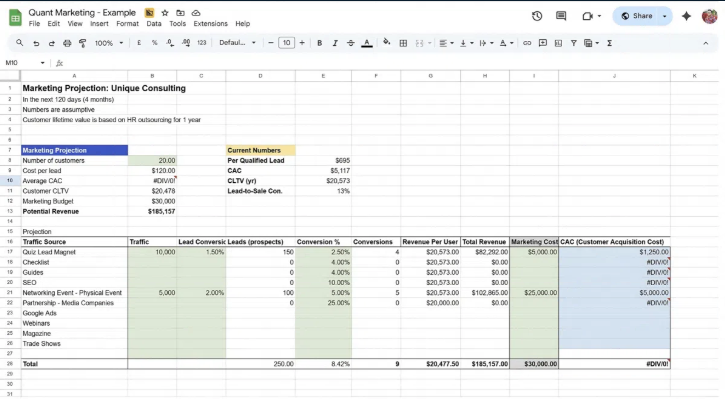This screenshot has width=725, height=410.
Task: Collapse the toolbar with the chevron
Action: 706,43
